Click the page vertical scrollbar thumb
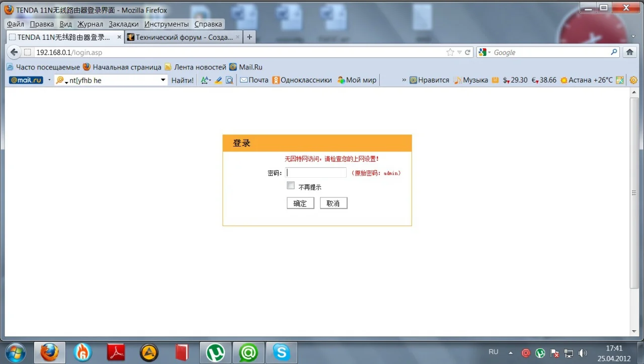This screenshot has height=364, width=644. pyautogui.click(x=634, y=193)
